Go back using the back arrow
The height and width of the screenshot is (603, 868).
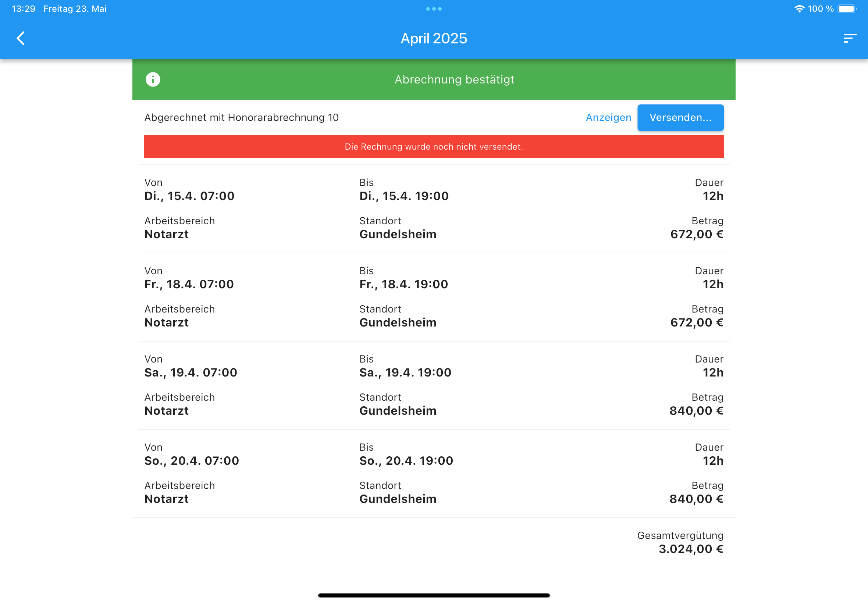[21, 38]
